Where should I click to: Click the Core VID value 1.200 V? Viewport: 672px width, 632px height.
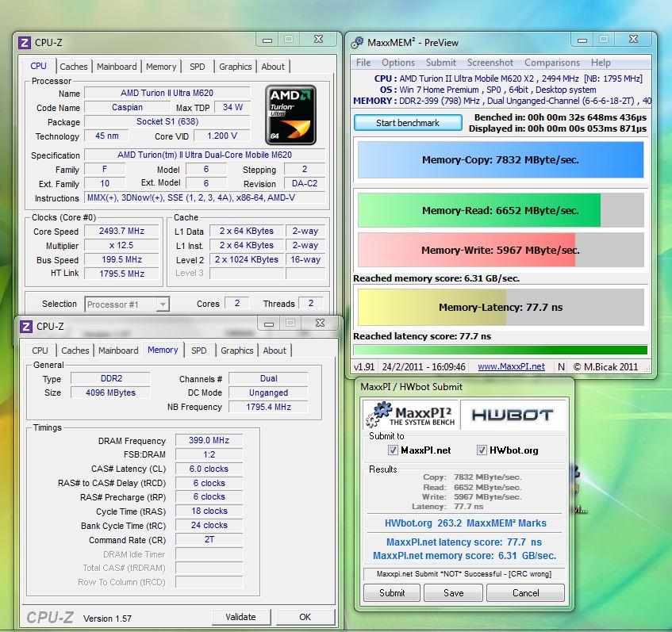(x=221, y=136)
